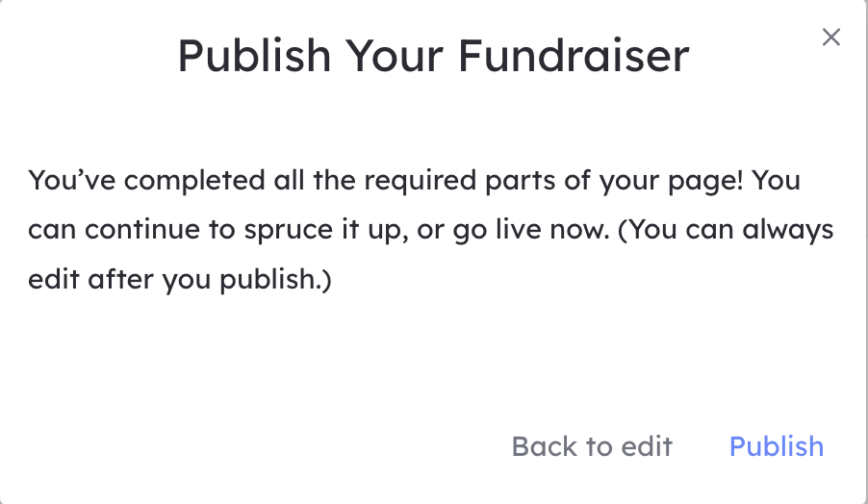Click the phrase 'go live now.'
Viewport: 868px width, 504px height.
tap(531, 230)
